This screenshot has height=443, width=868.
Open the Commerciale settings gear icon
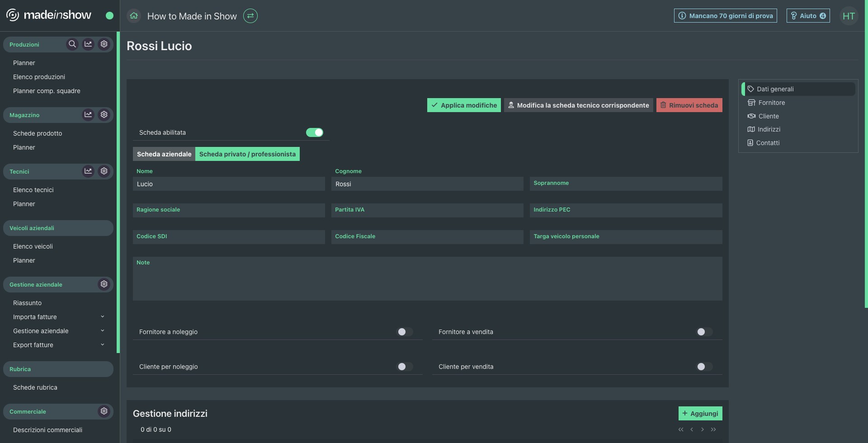104,411
